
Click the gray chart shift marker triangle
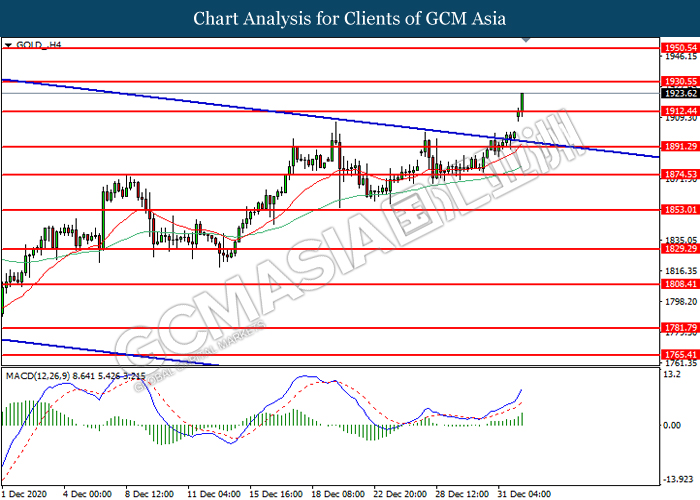[x=526, y=40]
